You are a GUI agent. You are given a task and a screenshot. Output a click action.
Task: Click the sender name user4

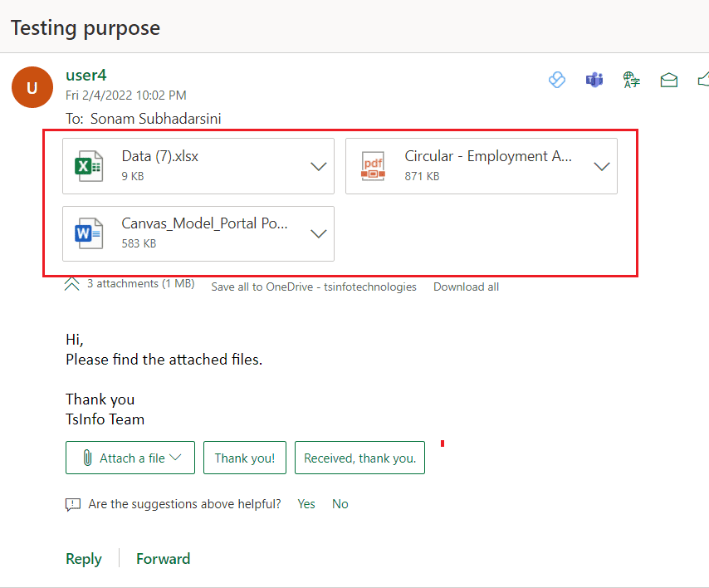click(x=86, y=75)
